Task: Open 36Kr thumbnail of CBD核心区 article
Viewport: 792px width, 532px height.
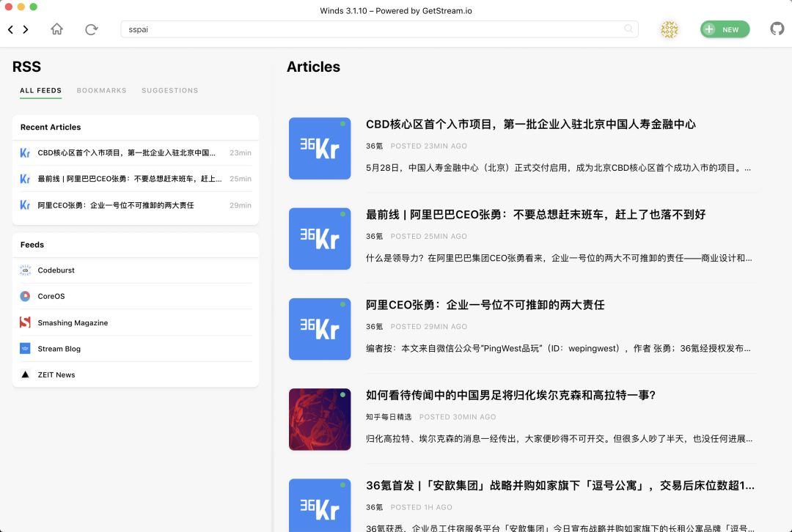Action: point(320,149)
